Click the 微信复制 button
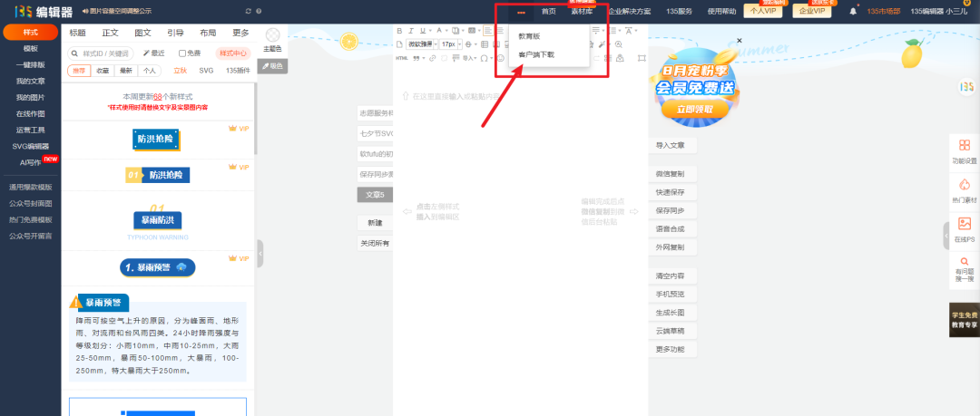980x416 pixels. coord(671,174)
